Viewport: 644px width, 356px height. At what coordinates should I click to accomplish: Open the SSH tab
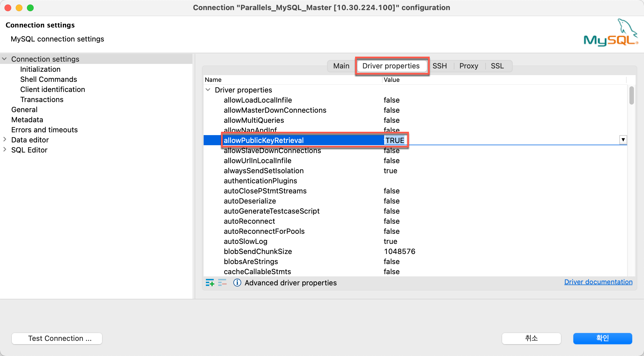click(x=439, y=66)
